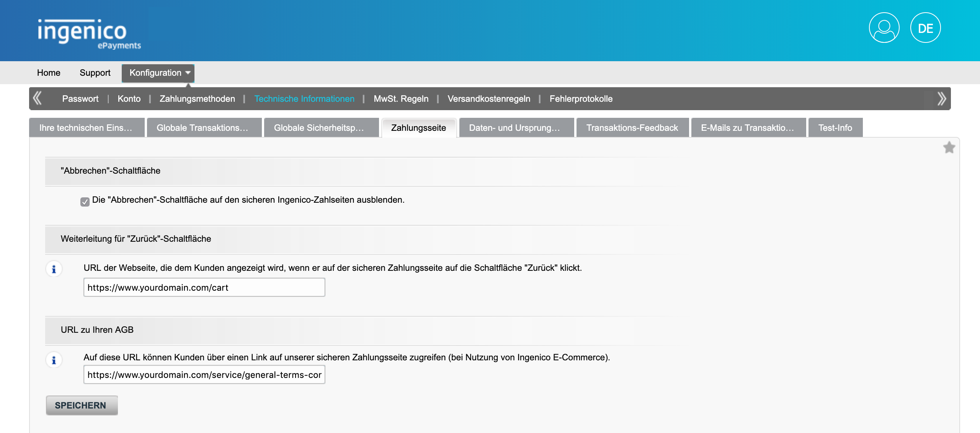Open MwSt. Regeln section

(401, 99)
